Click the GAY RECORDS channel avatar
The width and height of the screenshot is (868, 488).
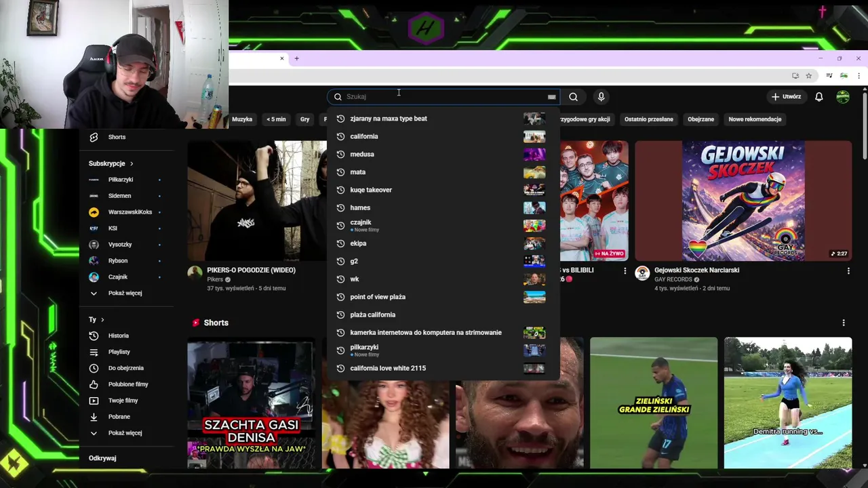[x=642, y=273]
